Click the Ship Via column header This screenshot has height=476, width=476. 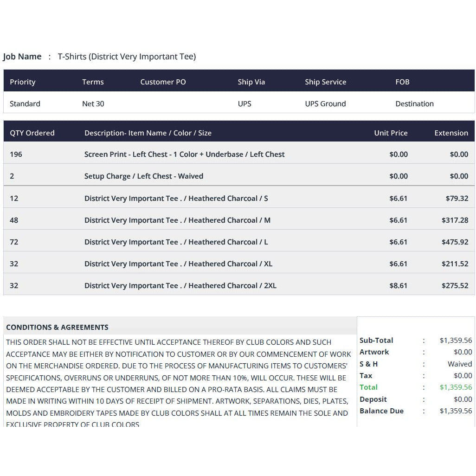[x=251, y=82]
